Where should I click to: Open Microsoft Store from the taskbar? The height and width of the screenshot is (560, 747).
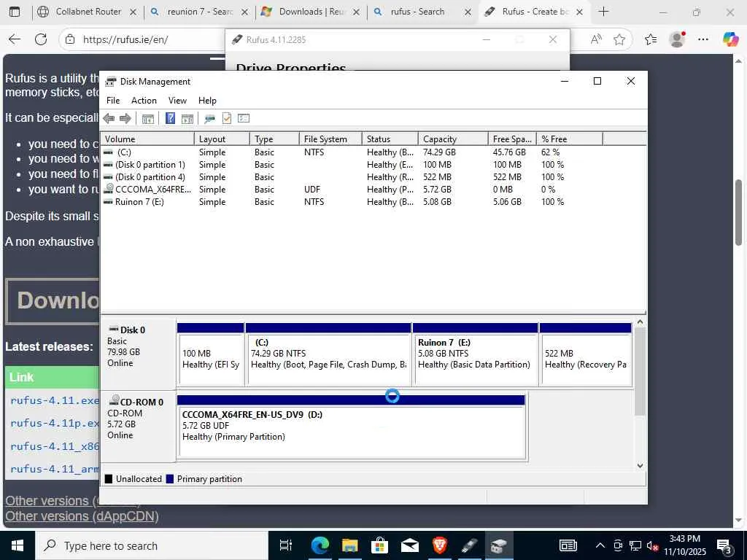(379, 545)
